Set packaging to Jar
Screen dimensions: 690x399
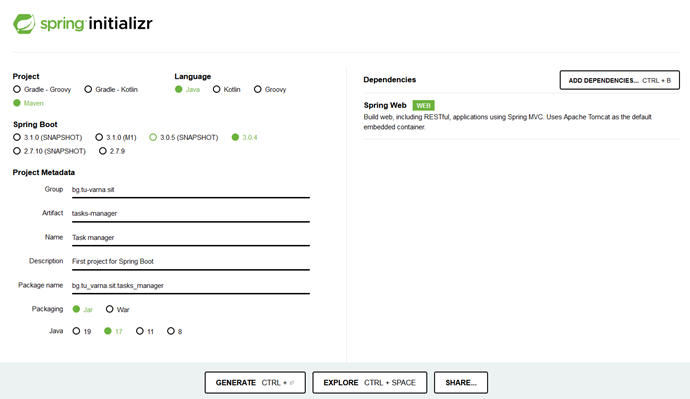tap(83, 309)
